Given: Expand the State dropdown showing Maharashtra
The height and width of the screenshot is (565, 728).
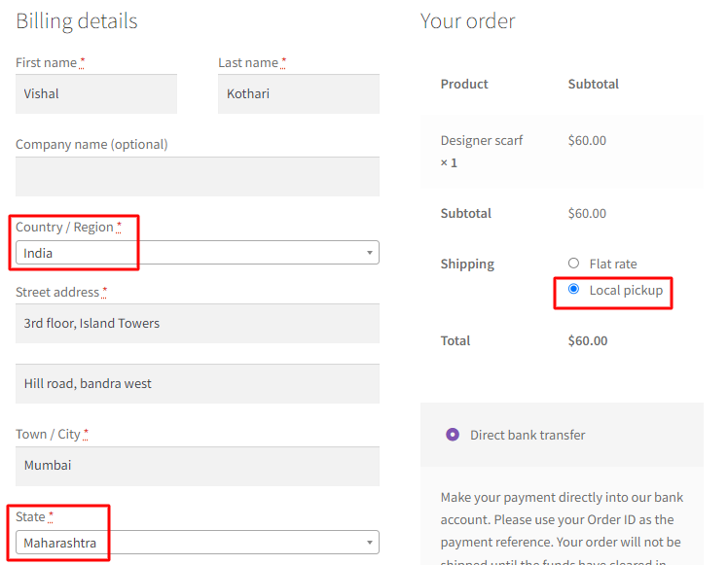Looking at the screenshot, I should [195, 543].
